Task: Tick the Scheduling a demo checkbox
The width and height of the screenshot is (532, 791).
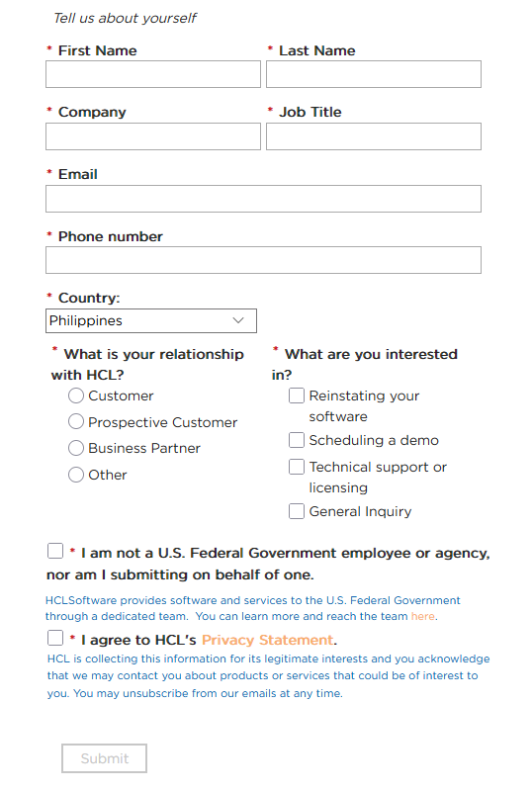Action: [x=297, y=440]
